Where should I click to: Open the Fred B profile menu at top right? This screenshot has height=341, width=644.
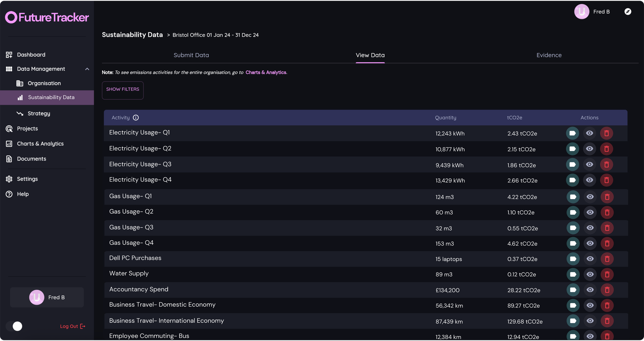click(592, 12)
